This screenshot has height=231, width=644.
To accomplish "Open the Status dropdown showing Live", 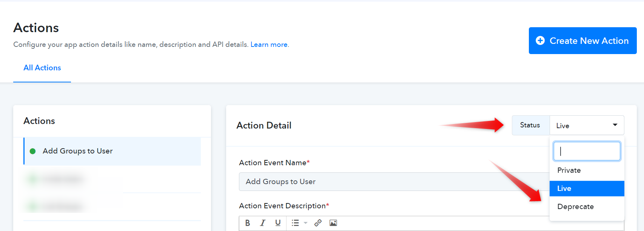I will (587, 125).
